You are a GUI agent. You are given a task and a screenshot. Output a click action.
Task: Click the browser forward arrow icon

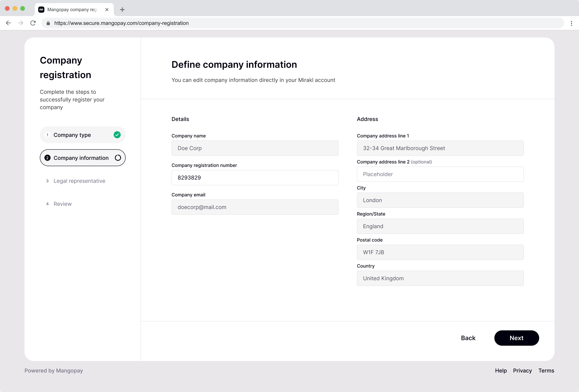[x=21, y=23]
